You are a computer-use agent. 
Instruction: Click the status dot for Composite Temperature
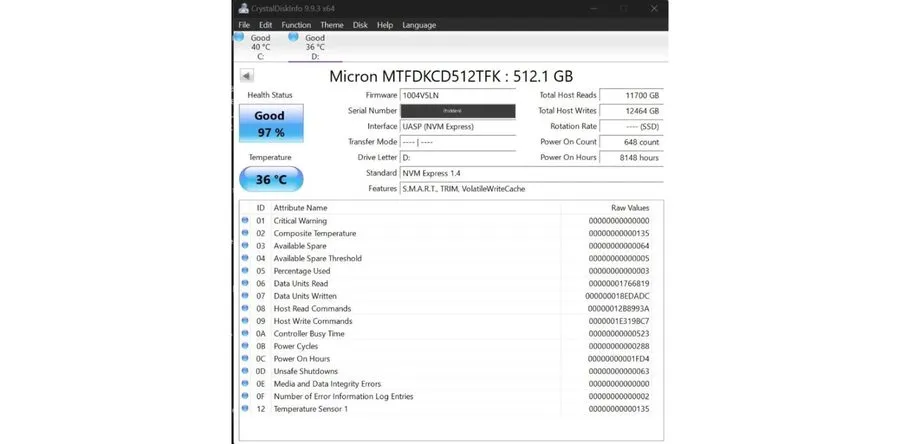tap(245, 233)
